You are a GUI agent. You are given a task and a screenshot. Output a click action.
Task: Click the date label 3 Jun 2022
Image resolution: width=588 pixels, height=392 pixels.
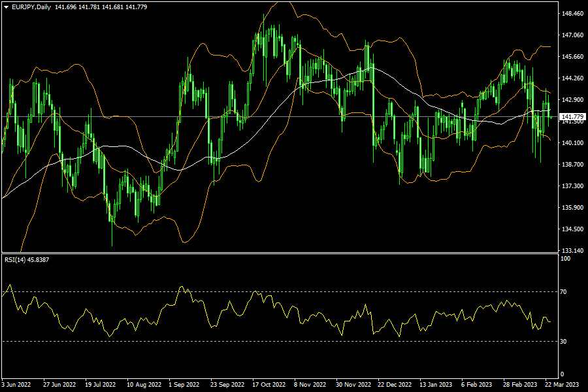16,385
